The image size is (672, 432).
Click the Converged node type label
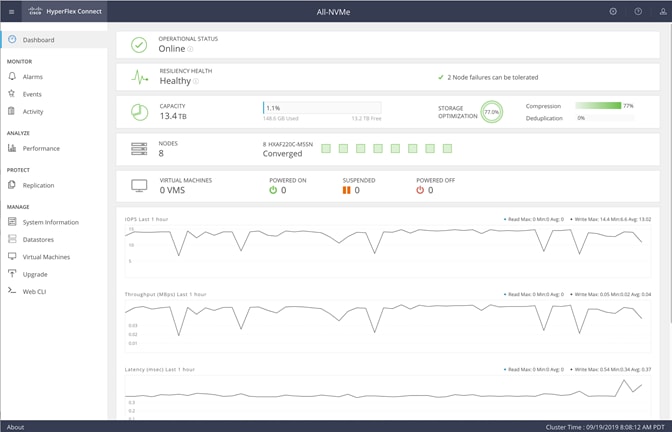click(x=282, y=153)
